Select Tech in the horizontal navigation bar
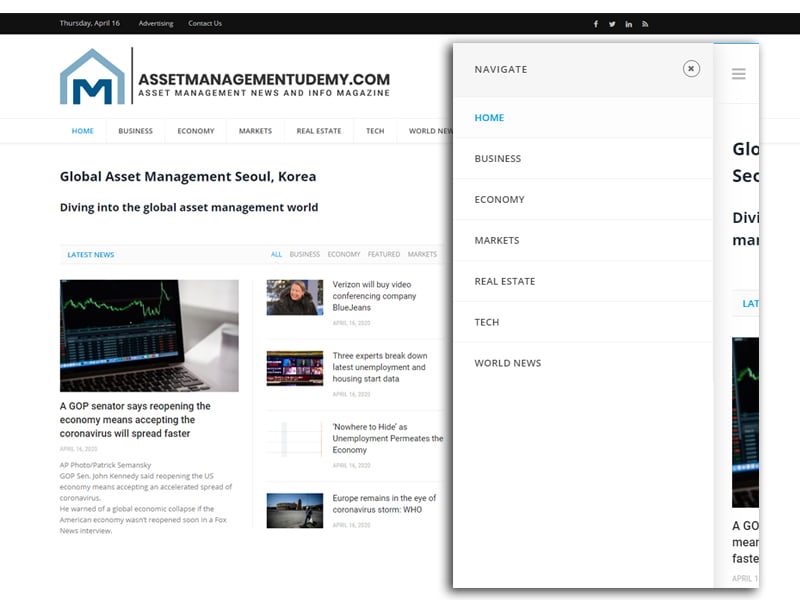 (375, 131)
